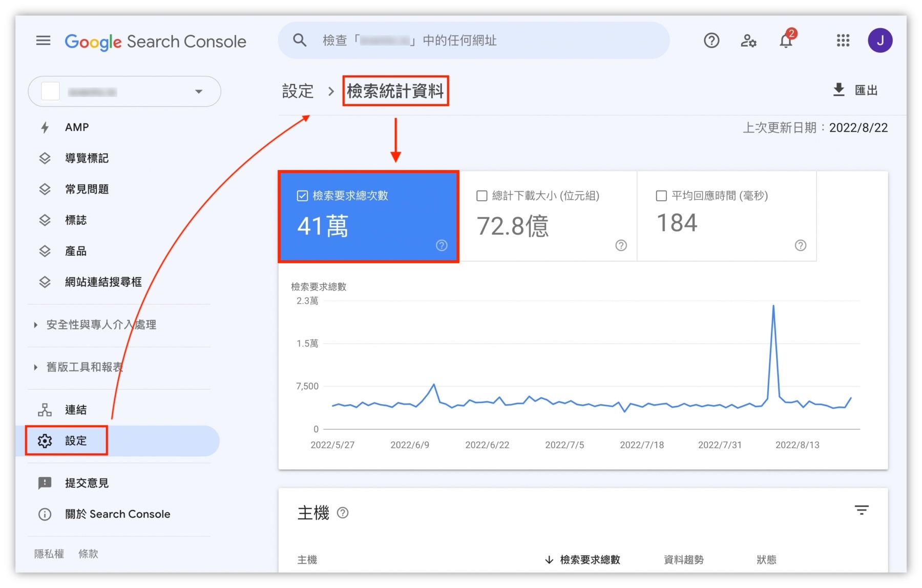The image size is (922, 588).
Task: Uncheck the 檢索要求總次數 checkbox
Action: pyautogui.click(x=302, y=195)
